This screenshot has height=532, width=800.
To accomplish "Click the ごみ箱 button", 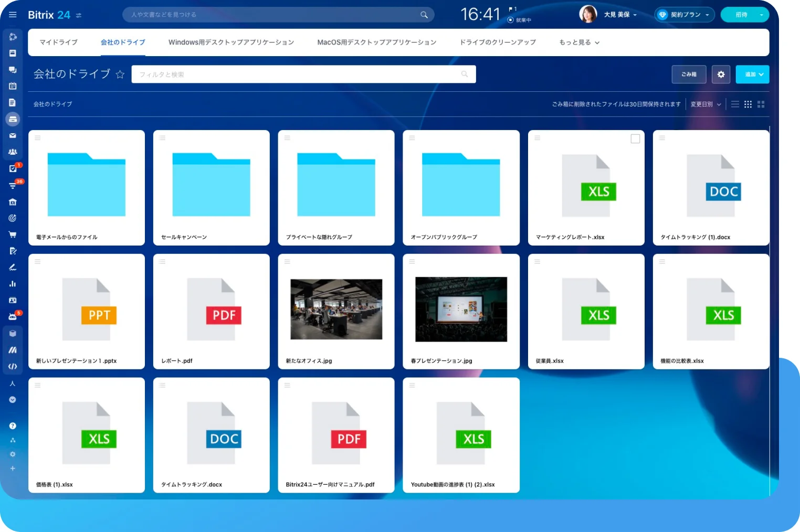I will tap(689, 75).
